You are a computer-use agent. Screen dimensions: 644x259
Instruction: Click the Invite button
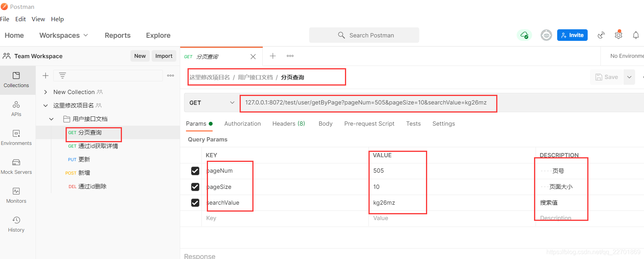(572, 35)
